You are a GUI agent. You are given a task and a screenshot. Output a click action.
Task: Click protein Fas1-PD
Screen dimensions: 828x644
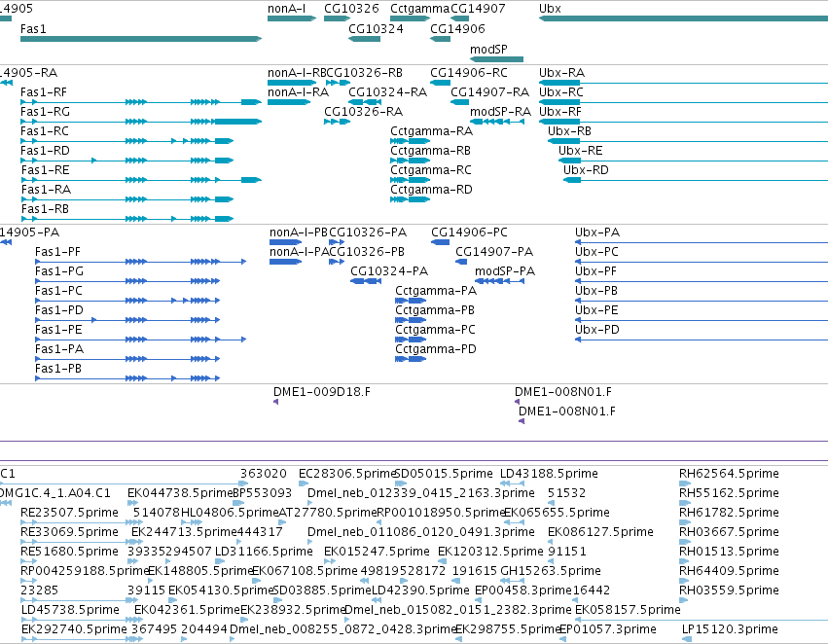tap(127, 320)
